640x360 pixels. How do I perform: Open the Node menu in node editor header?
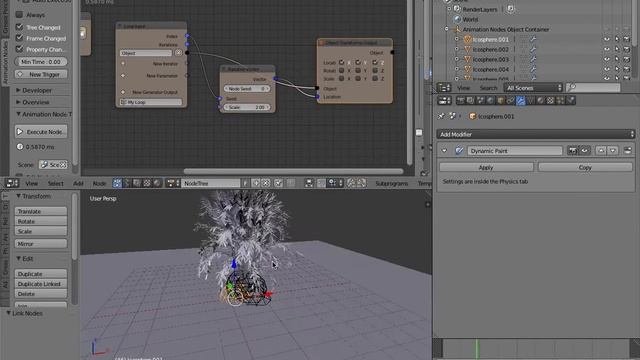(x=99, y=183)
